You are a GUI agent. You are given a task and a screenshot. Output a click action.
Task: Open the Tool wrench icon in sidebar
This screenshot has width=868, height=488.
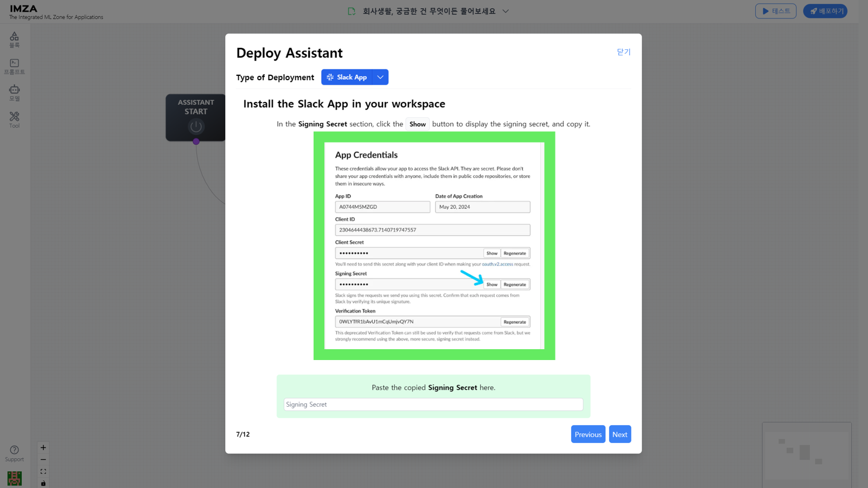tap(14, 120)
